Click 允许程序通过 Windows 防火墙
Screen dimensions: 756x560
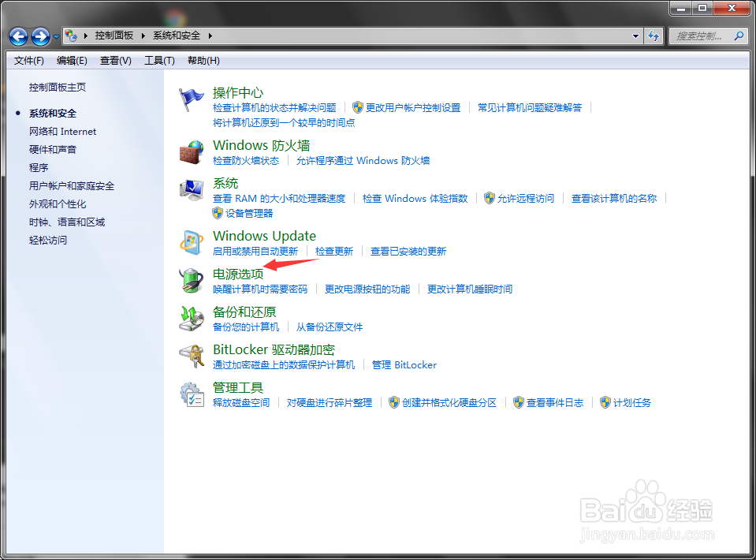point(363,161)
